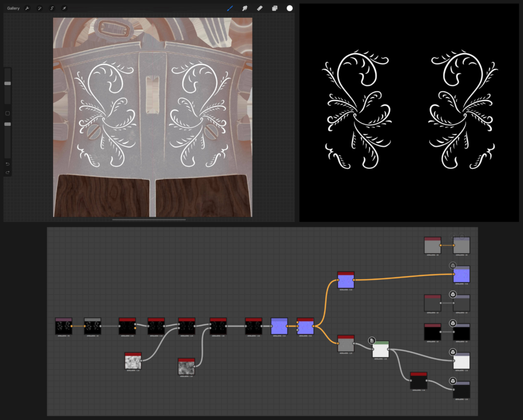Select the gray output node at top right
The height and width of the screenshot is (420, 523).
point(462,245)
